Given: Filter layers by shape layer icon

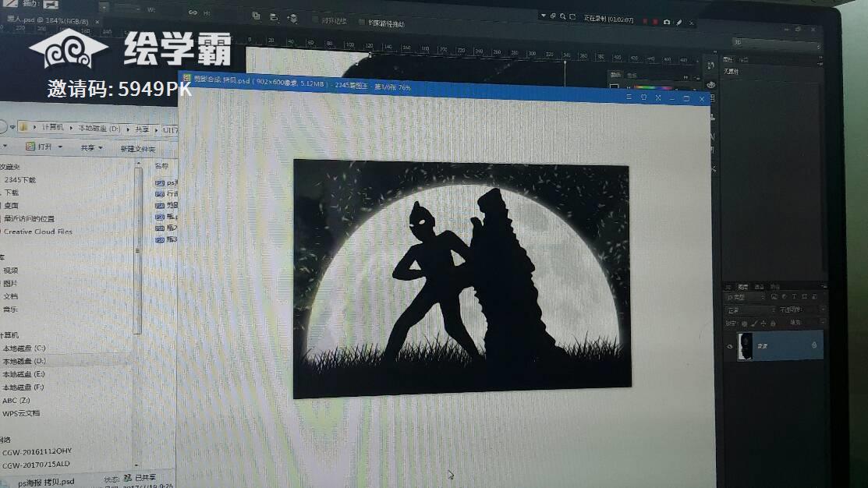Looking at the screenshot, I should pyautogui.click(x=804, y=296).
